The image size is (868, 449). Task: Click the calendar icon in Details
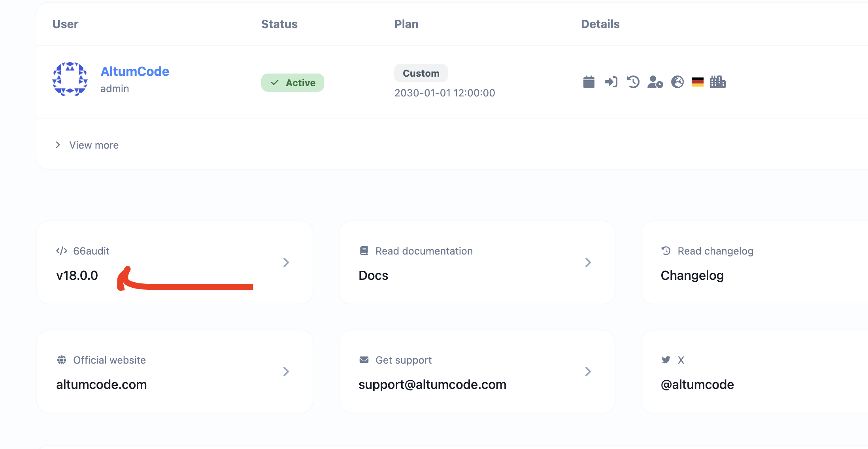tap(589, 82)
